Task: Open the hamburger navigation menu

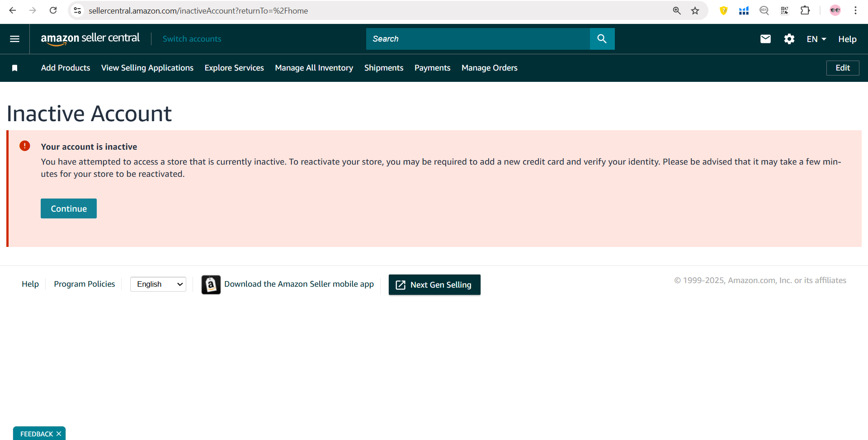Action: pyautogui.click(x=14, y=39)
